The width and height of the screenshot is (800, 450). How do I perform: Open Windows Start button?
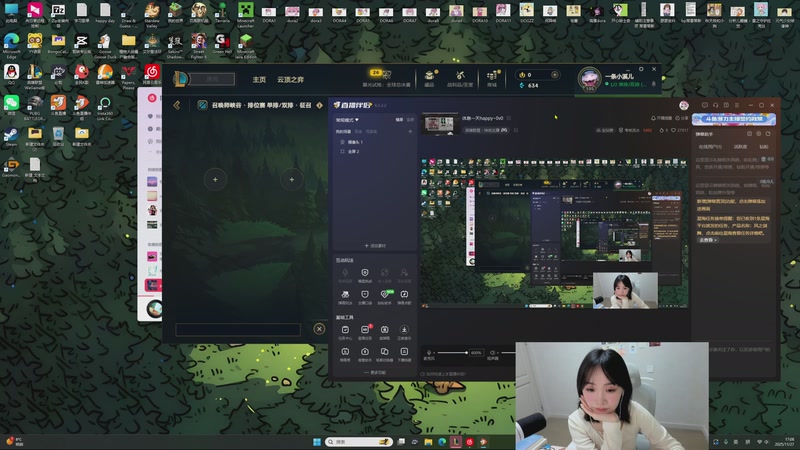(316, 442)
